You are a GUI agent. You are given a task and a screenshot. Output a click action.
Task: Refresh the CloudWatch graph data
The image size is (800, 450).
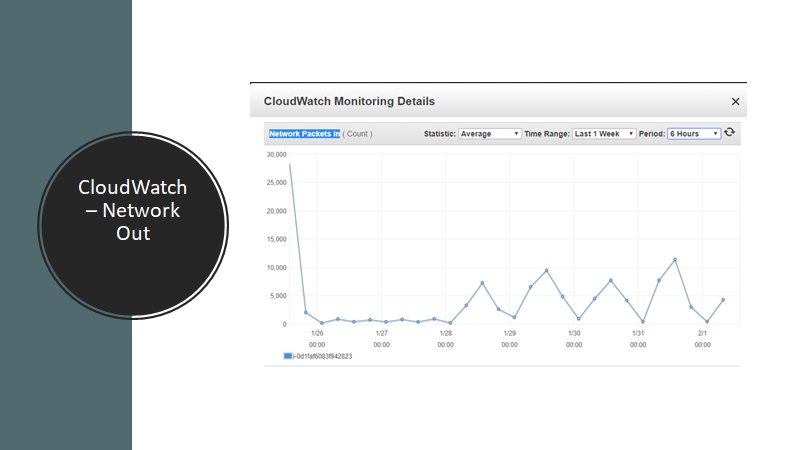pos(730,133)
